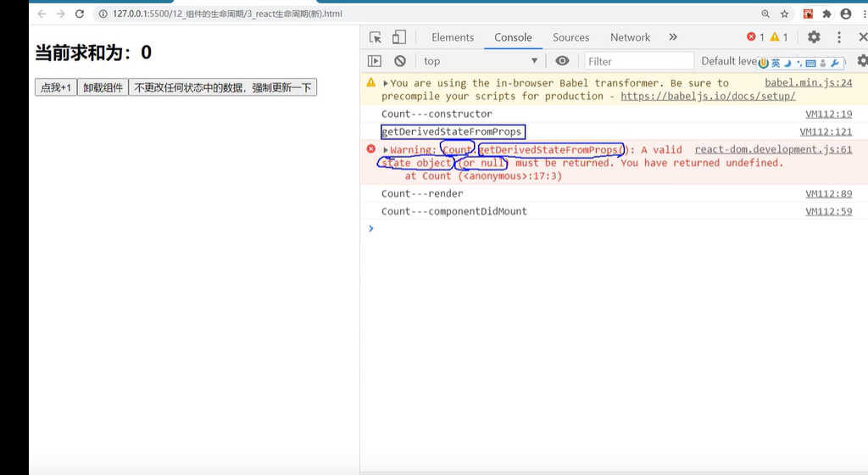Switch to the Sources tab
868x475 pixels.
pyautogui.click(x=570, y=37)
